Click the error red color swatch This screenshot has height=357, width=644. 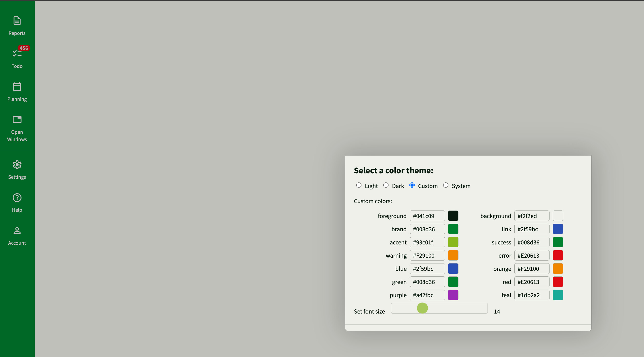coord(558,255)
